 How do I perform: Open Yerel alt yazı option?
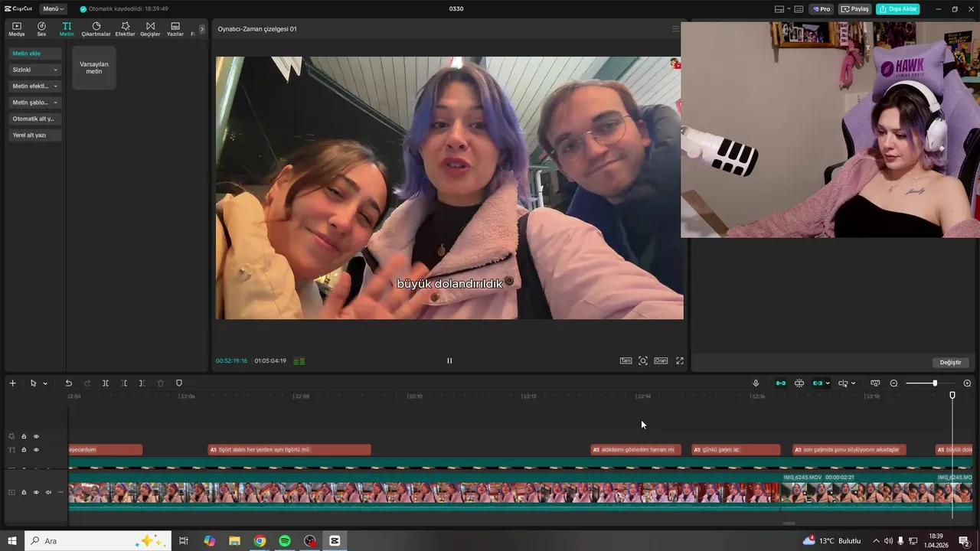[35, 135]
